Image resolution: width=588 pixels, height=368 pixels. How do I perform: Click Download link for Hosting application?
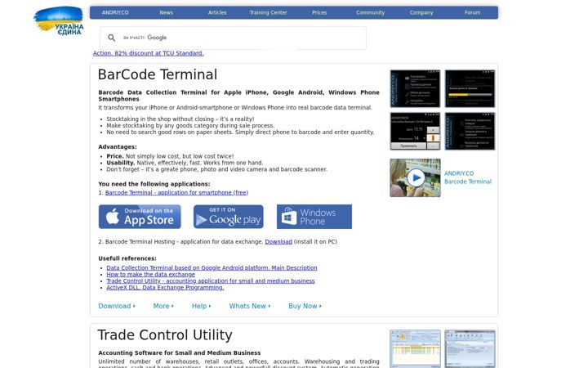pyautogui.click(x=278, y=242)
